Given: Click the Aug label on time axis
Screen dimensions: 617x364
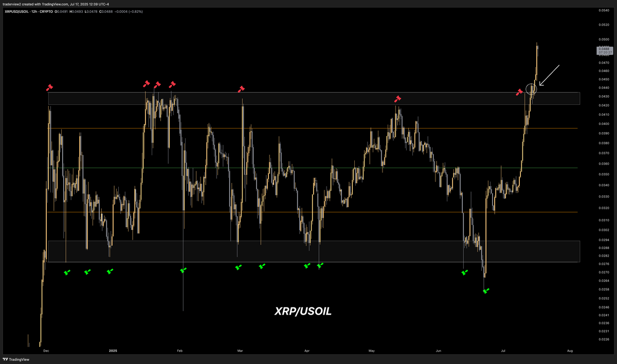Looking at the screenshot, I should pyautogui.click(x=570, y=351).
